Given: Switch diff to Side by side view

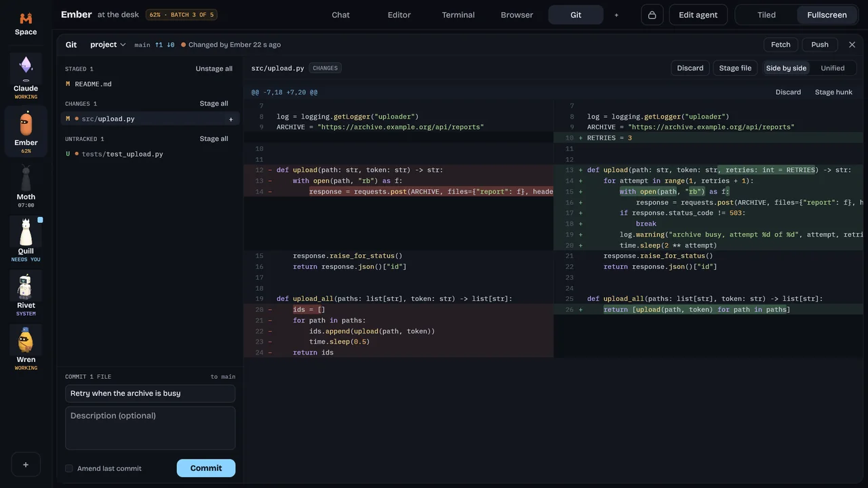Looking at the screenshot, I should coord(786,68).
